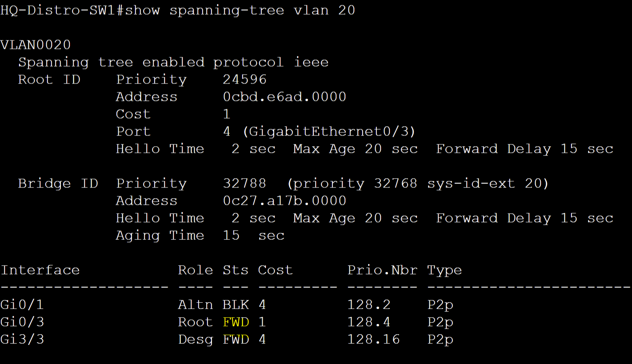Click the Role column header
Screen dimensions: 632x364
click(196, 270)
